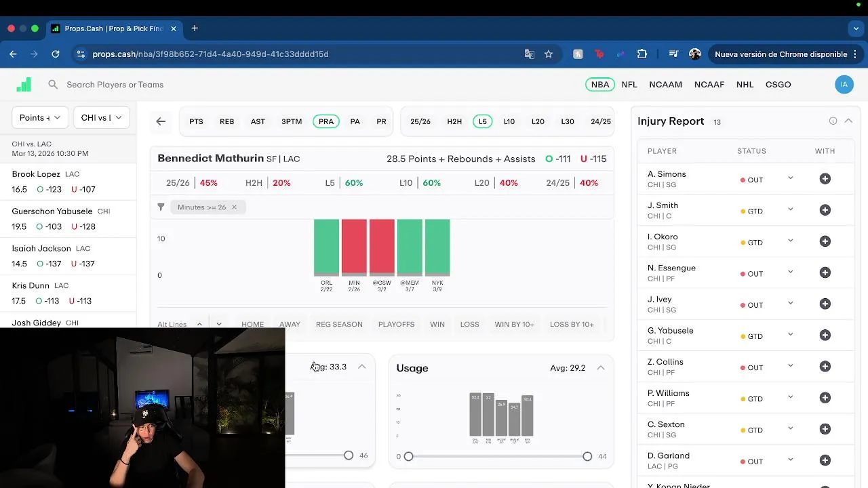Filter by REG SEASON games
The width and height of the screenshot is (868, 488).
[x=339, y=324]
